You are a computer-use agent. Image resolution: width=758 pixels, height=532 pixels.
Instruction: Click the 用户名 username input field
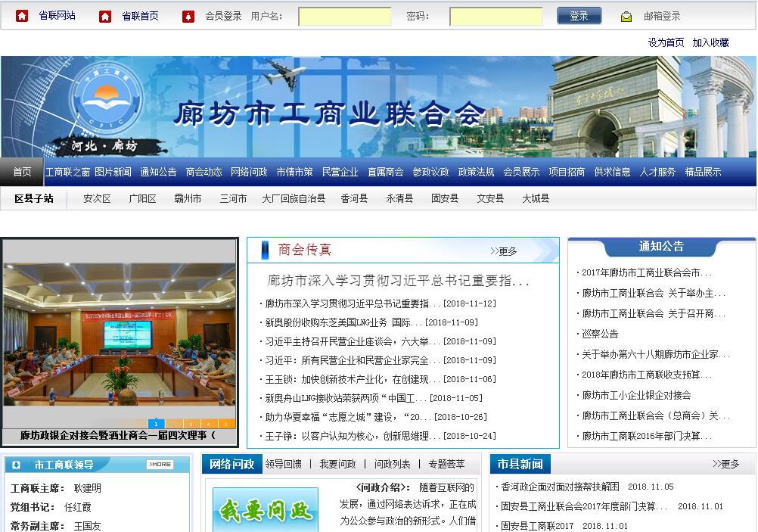tap(344, 16)
